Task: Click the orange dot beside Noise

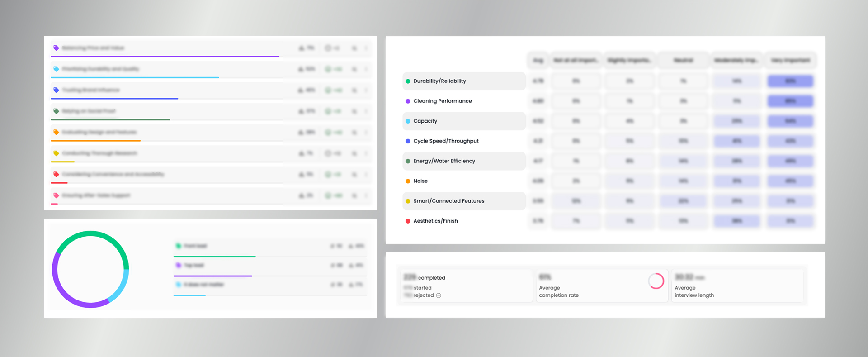Action: (x=408, y=181)
